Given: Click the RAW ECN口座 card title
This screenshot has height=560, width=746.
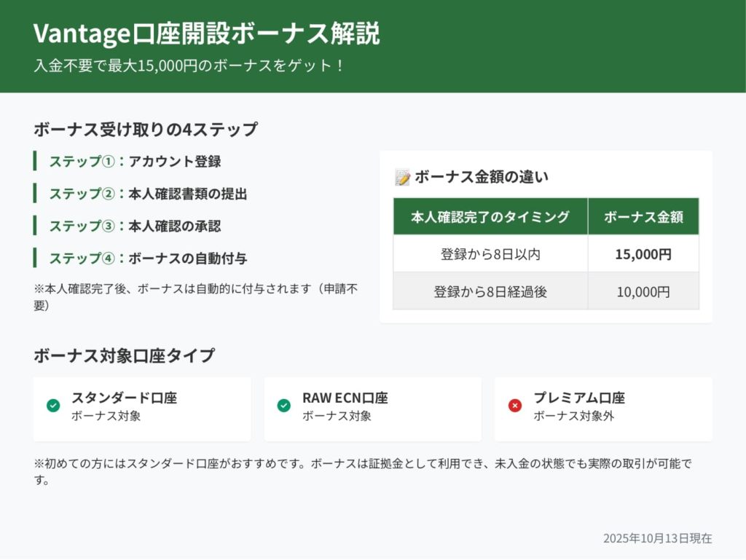Looking at the screenshot, I should (345, 398).
